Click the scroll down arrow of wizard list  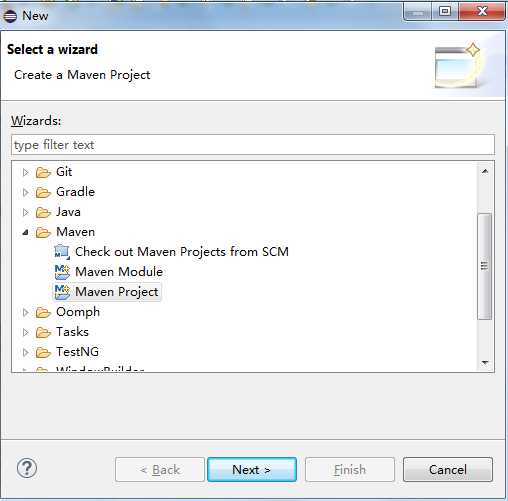(x=485, y=362)
